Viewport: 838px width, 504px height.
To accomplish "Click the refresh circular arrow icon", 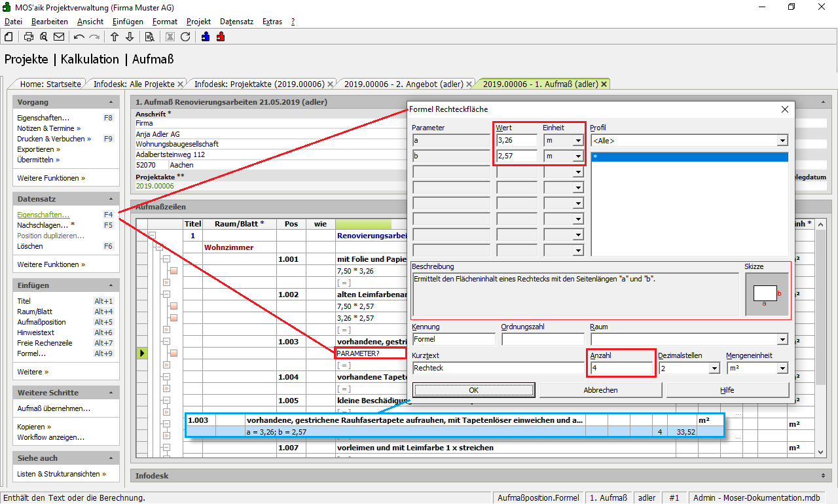I will [185, 37].
